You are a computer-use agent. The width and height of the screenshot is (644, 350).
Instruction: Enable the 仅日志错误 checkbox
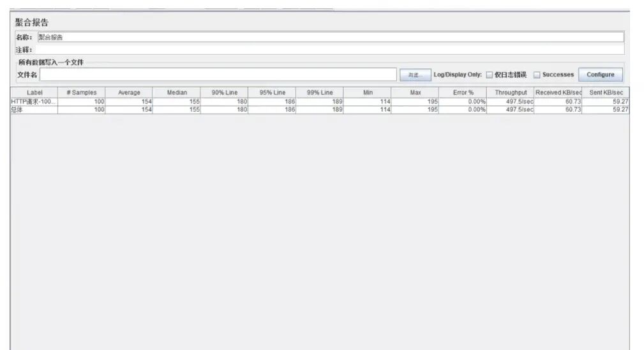coord(489,75)
